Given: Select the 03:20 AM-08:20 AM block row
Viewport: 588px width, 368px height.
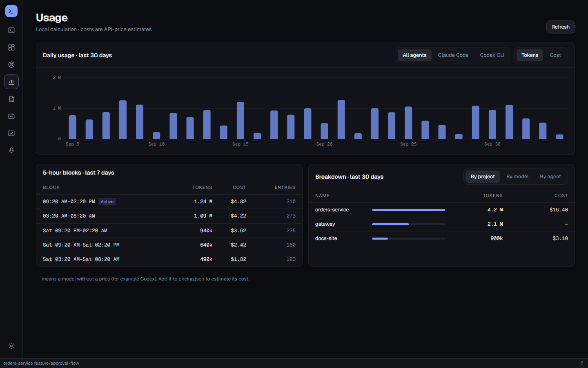Looking at the screenshot, I should tap(169, 216).
